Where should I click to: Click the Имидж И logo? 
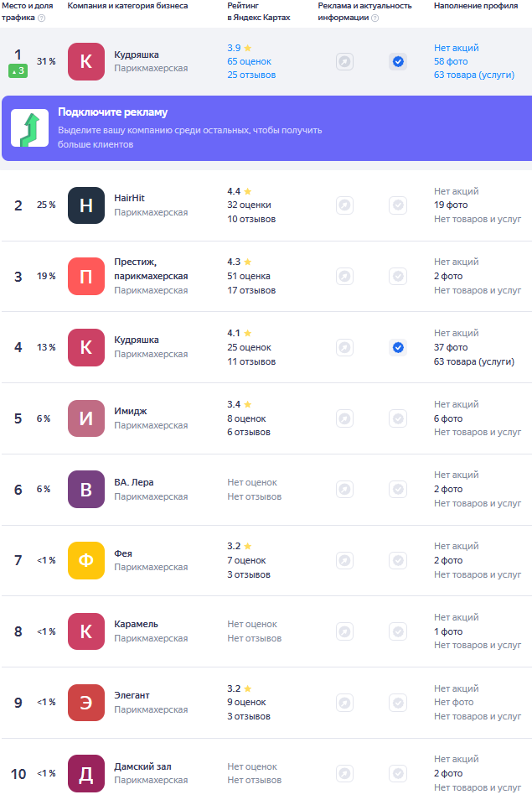point(86,418)
